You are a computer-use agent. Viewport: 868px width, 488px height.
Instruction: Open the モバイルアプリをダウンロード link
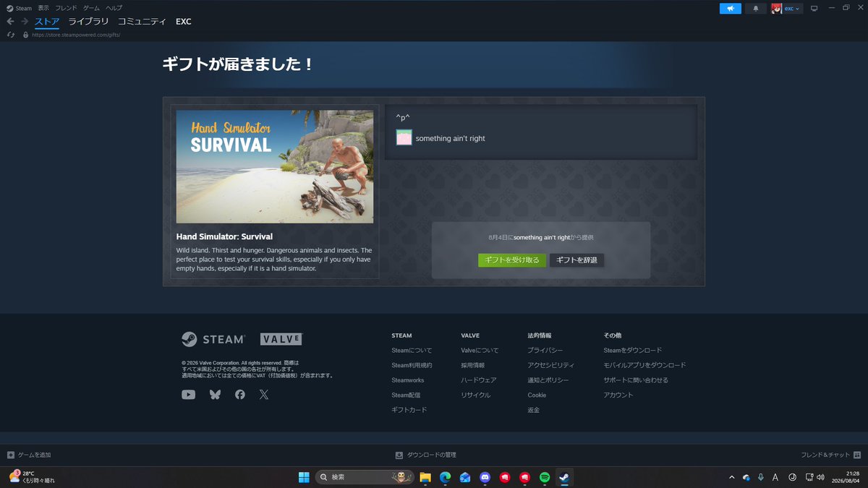point(644,365)
